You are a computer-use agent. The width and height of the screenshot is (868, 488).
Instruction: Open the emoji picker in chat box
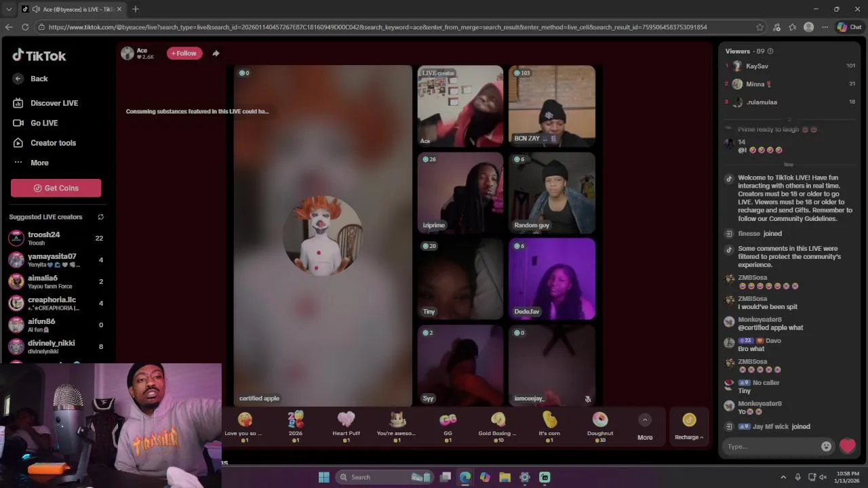point(826,446)
